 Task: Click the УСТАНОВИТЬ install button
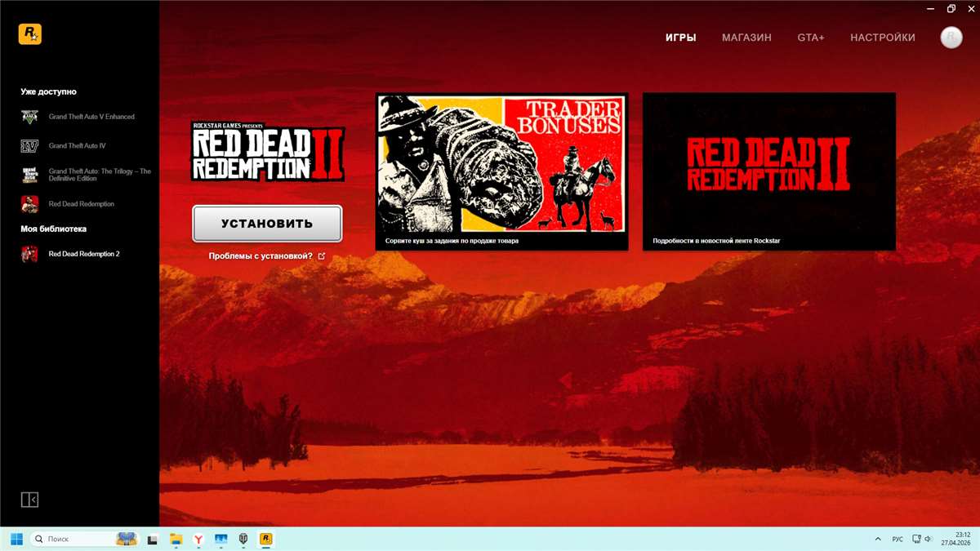point(267,224)
